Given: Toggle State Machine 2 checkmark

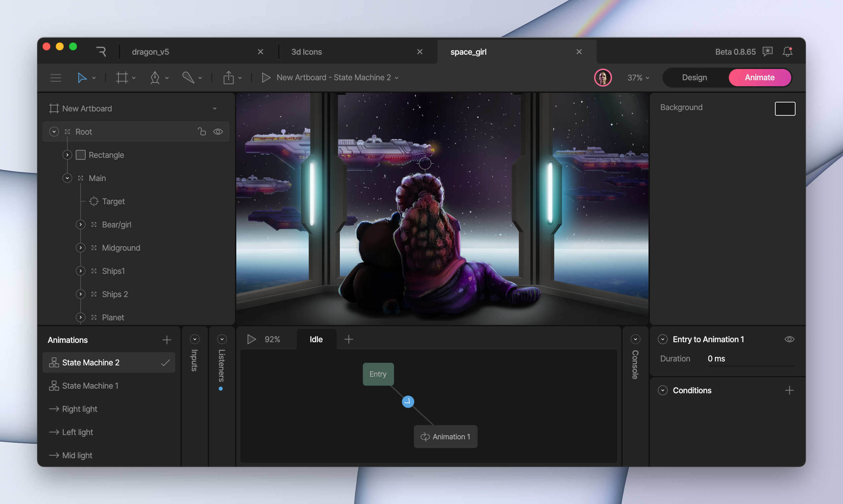Looking at the screenshot, I should click(x=166, y=362).
